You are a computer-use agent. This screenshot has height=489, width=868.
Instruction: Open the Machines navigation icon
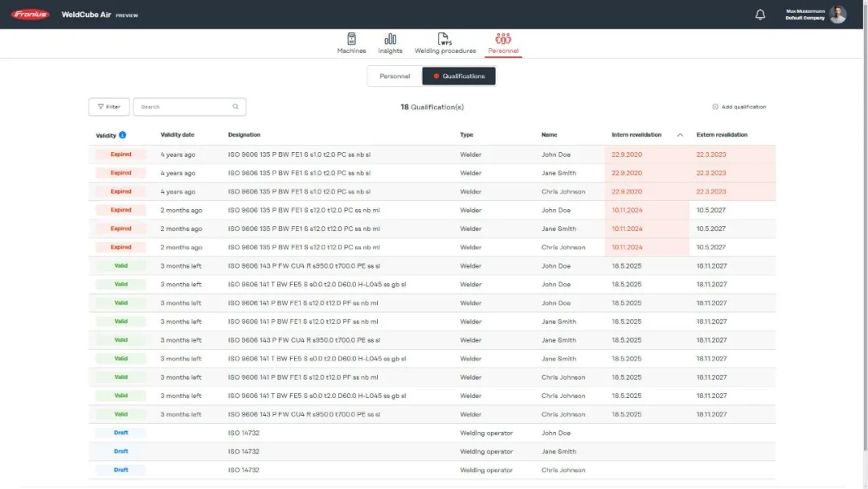pyautogui.click(x=351, y=39)
